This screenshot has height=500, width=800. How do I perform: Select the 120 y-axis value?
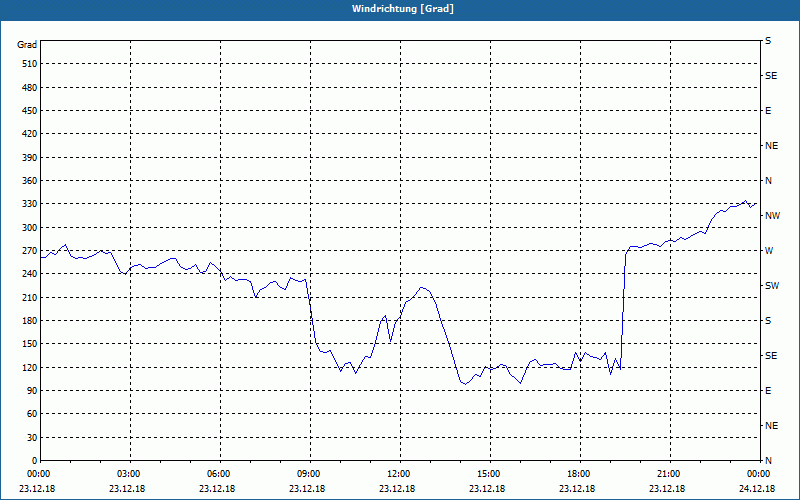tap(30, 367)
